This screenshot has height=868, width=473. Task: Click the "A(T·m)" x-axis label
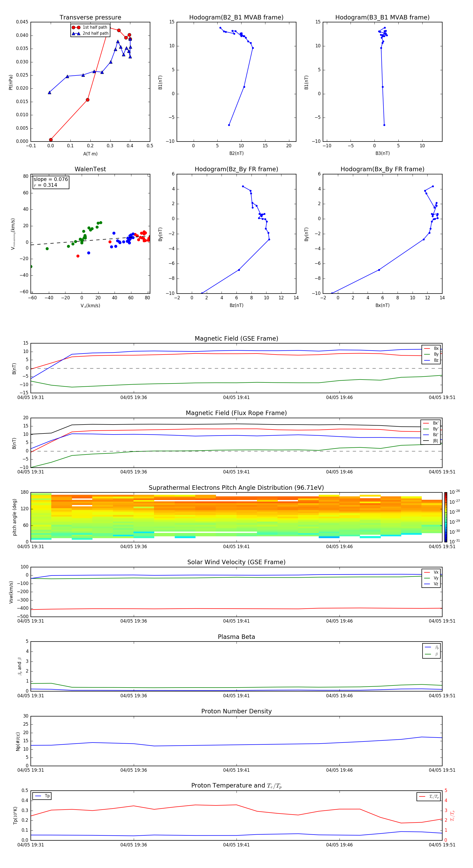pos(90,154)
